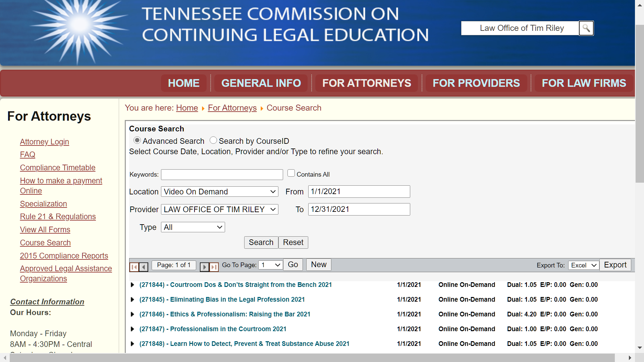
Task: Expand the Courtroom Dos & Don'ts course row
Action: tap(132, 285)
